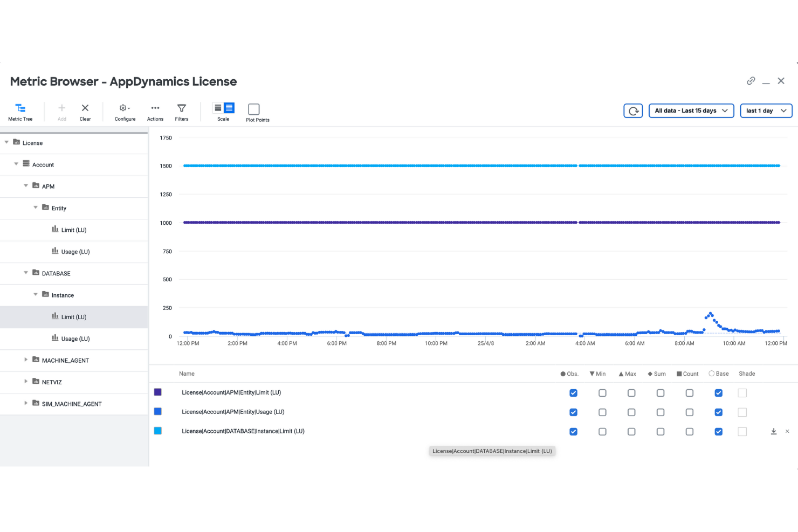
Task: Collapse the Account tree node
Action: click(x=16, y=164)
